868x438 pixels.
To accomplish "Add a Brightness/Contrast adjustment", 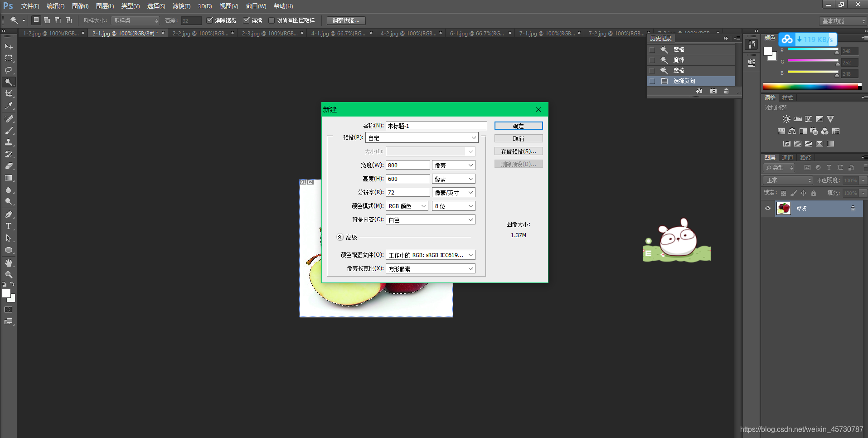I will [786, 119].
